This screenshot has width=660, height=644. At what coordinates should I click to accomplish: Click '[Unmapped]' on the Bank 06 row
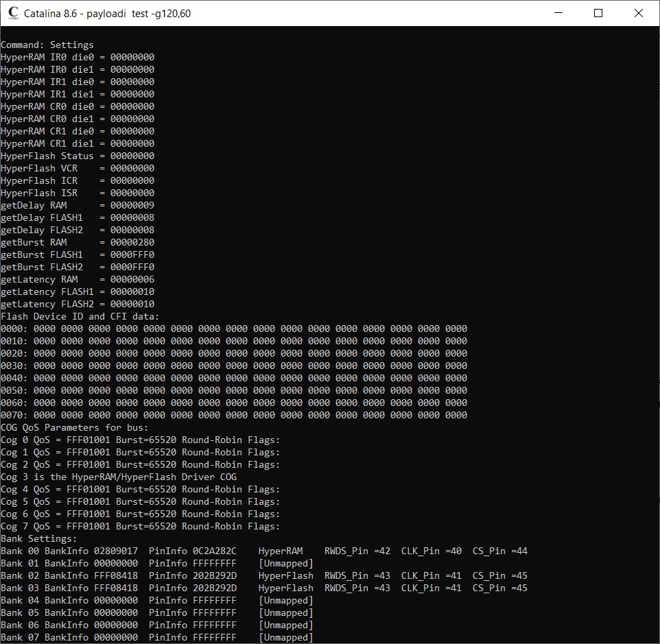tap(286, 625)
